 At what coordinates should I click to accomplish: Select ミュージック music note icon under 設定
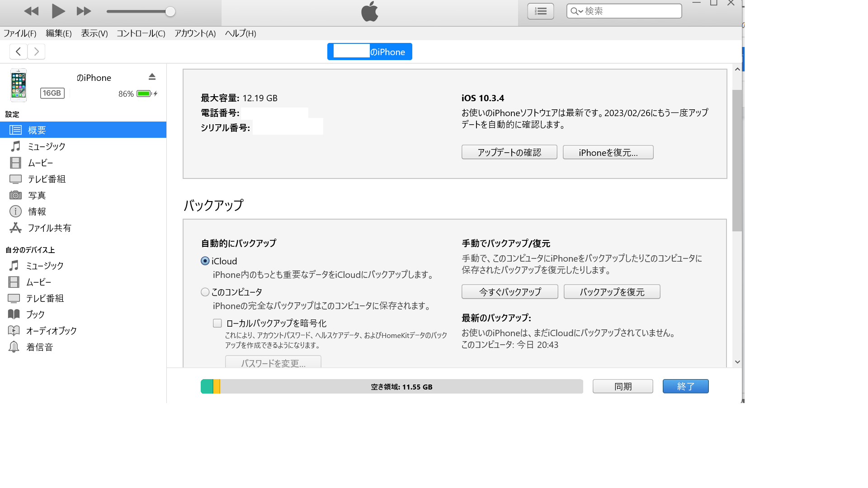pyautogui.click(x=15, y=146)
